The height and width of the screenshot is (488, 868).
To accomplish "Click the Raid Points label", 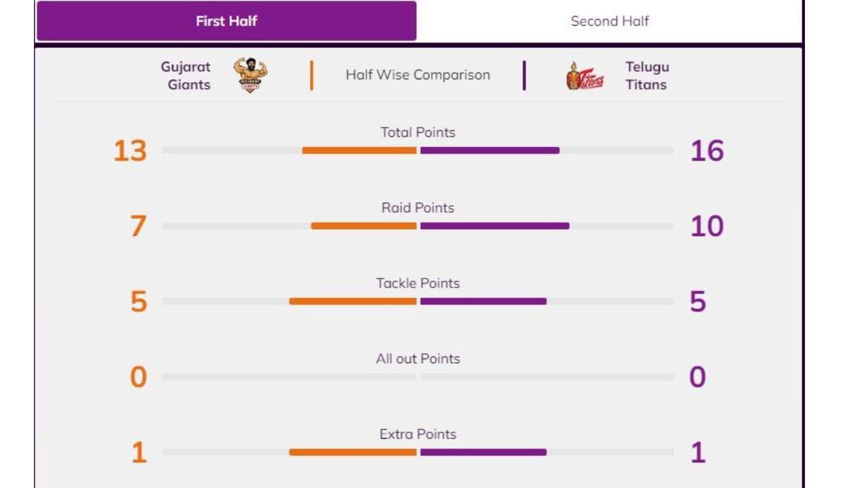I will (418, 208).
